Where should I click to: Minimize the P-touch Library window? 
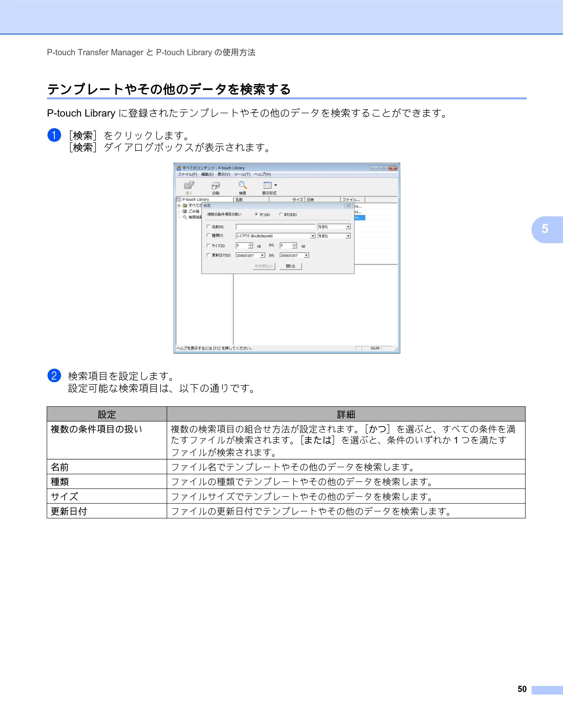[x=374, y=168]
